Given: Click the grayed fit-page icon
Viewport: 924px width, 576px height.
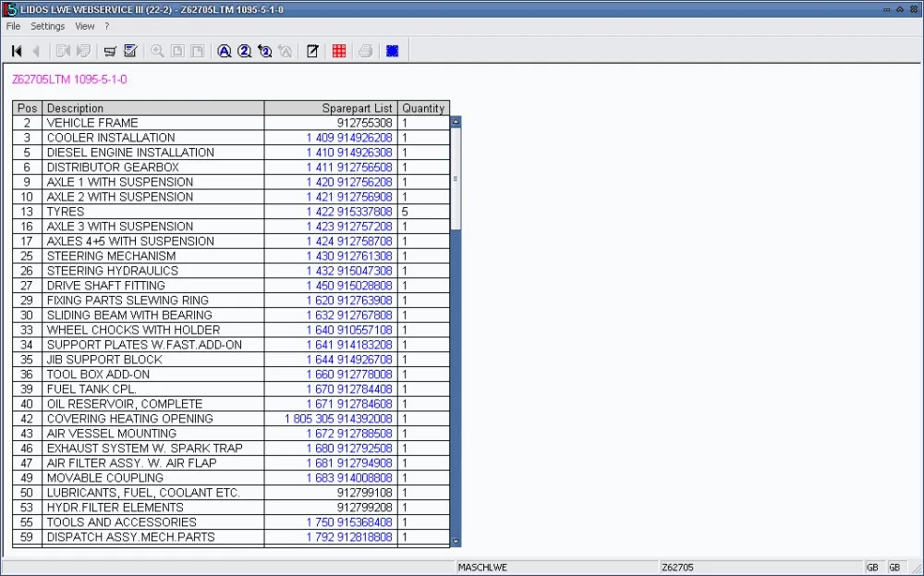Looking at the screenshot, I should (176, 51).
